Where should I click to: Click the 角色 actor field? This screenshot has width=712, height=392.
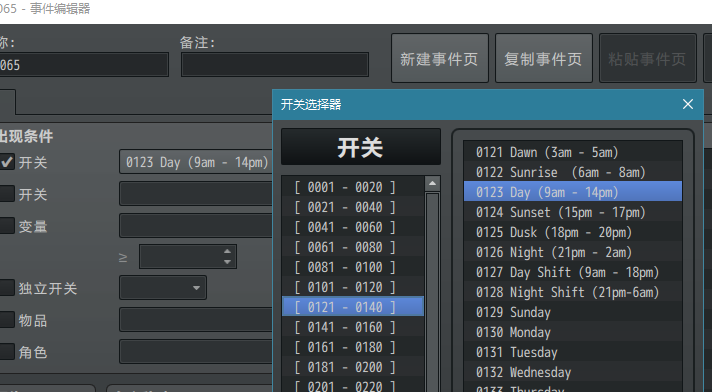tap(196, 352)
